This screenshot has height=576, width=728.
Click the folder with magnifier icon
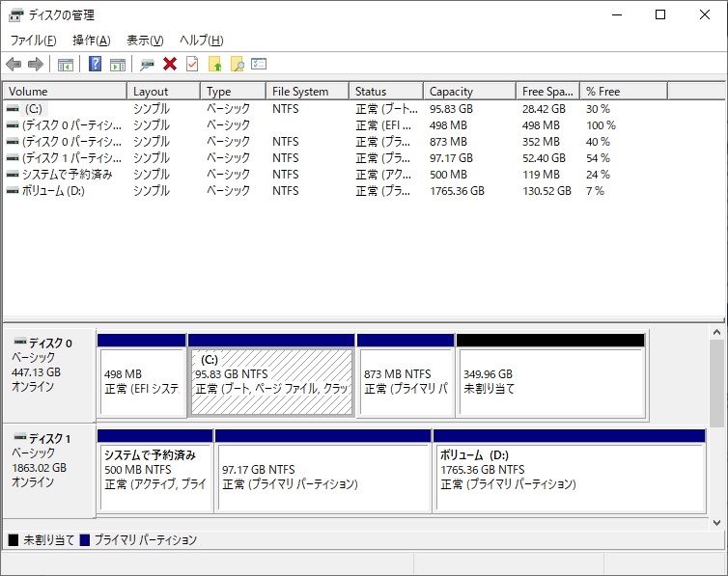[x=238, y=64]
